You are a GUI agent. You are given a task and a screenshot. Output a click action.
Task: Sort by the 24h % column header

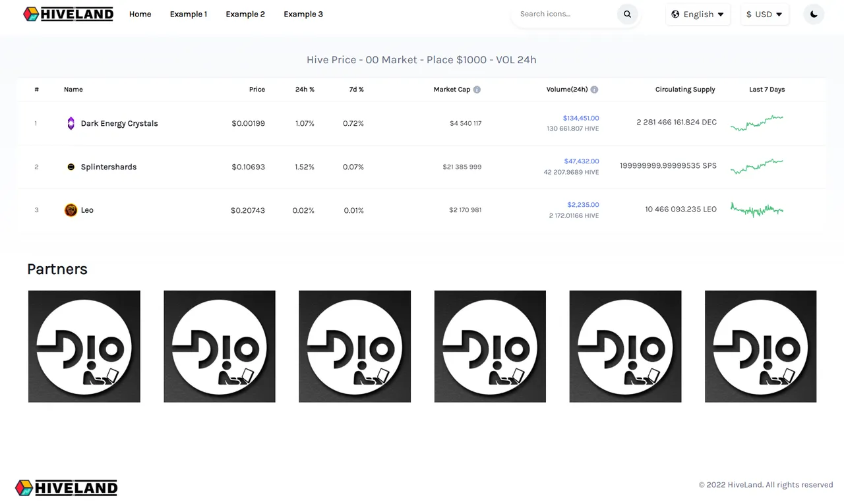click(x=305, y=90)
